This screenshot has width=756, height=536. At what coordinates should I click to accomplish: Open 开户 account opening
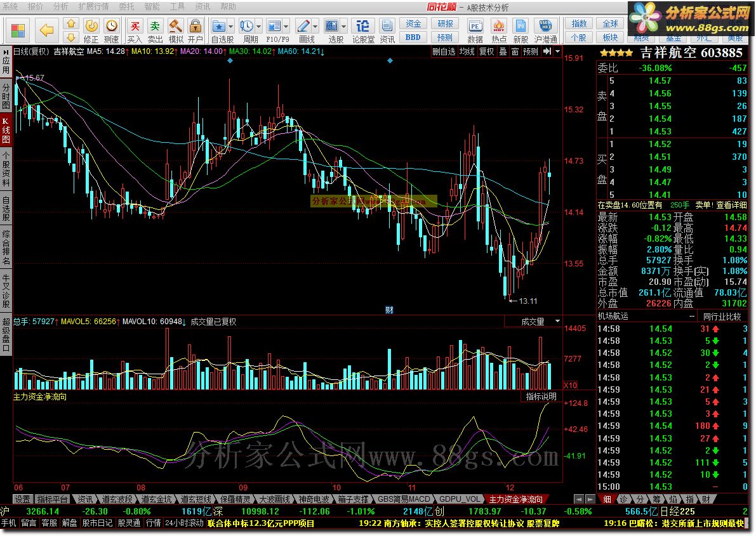pos(196,31)
